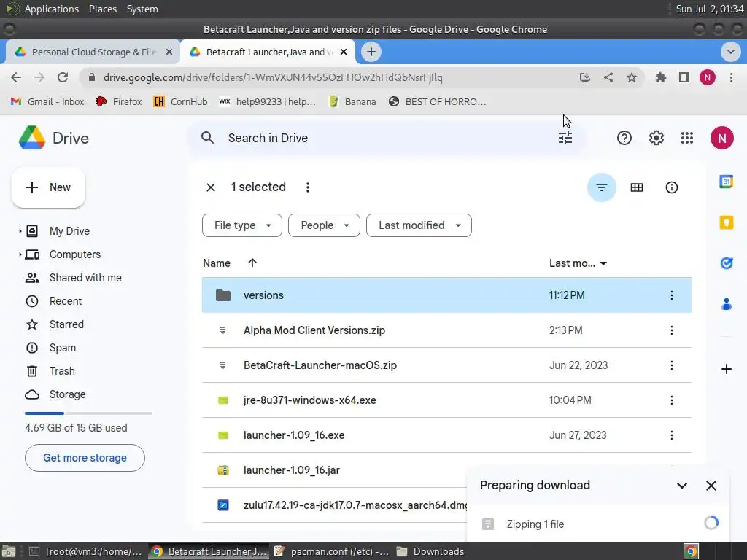The image size is (747, 560).
Task: Select the launcher-1.09_16.jar file row
Action: pyautogui.click(x=447, y=470)
